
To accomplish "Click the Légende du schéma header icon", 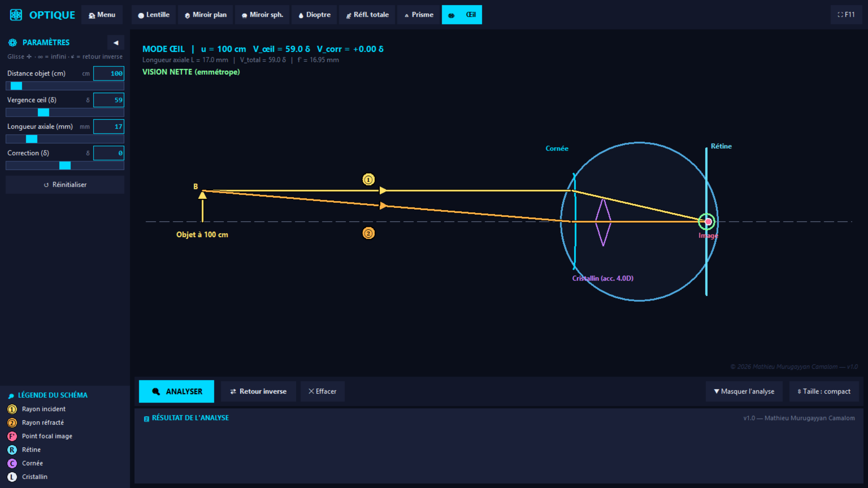I will (x=11, y=395).
